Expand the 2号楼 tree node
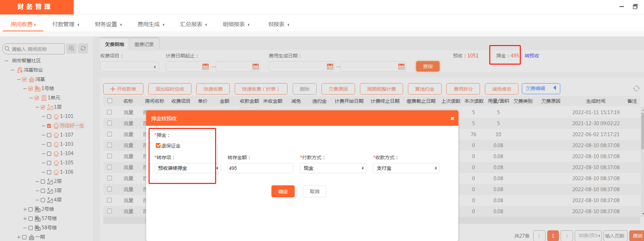The width and height of the screenshot is (644, 241). 25,209
